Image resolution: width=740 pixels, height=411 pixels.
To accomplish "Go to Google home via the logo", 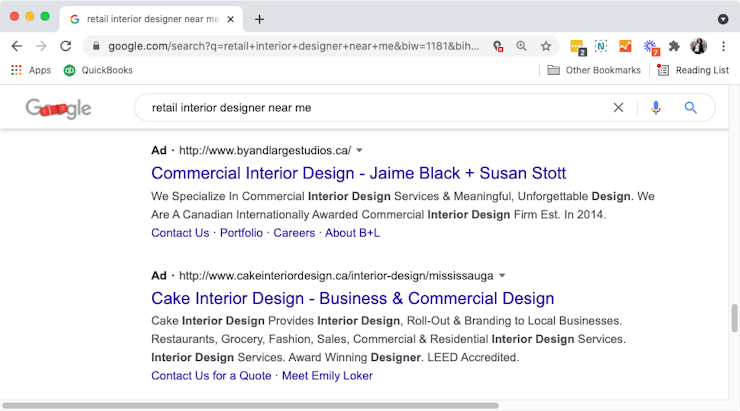I will click(58, 109).
